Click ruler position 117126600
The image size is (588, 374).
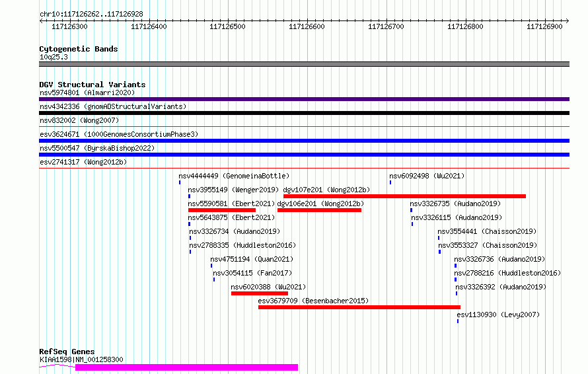point(307,26)
